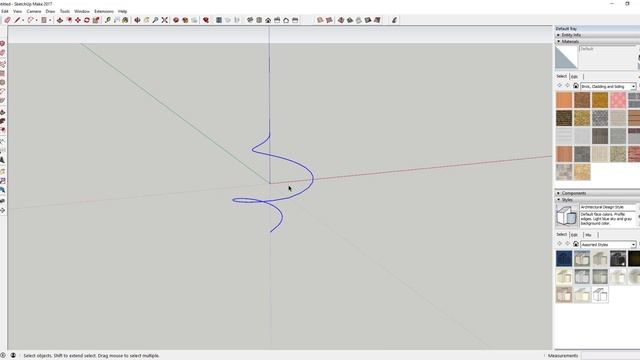Select the Zoom magnifier tool
Image resolution: width=640 pixels, height=360 pixels.
click(156, 20)
